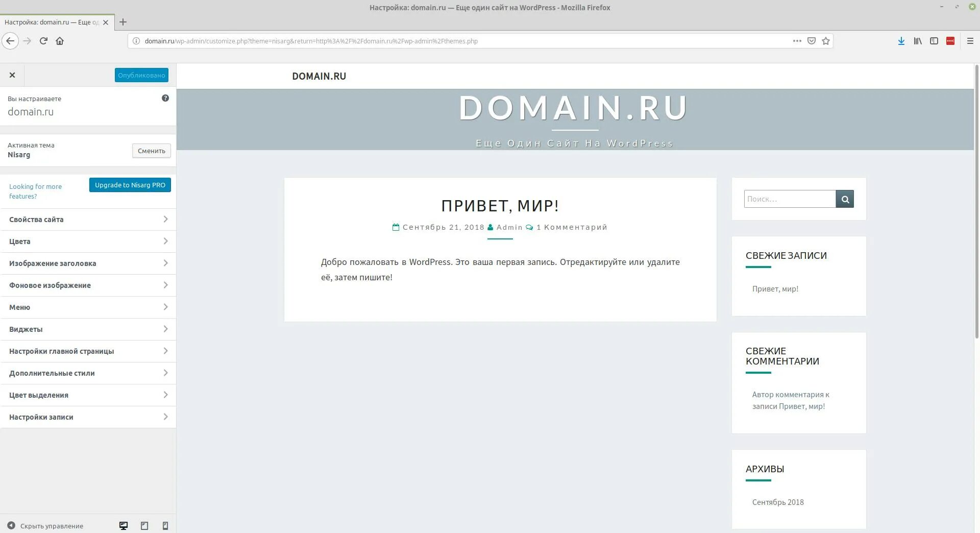Viewport: 980px width, 533px height.
Task: Open the 1 Комментарий link
Action: (572, 227)
